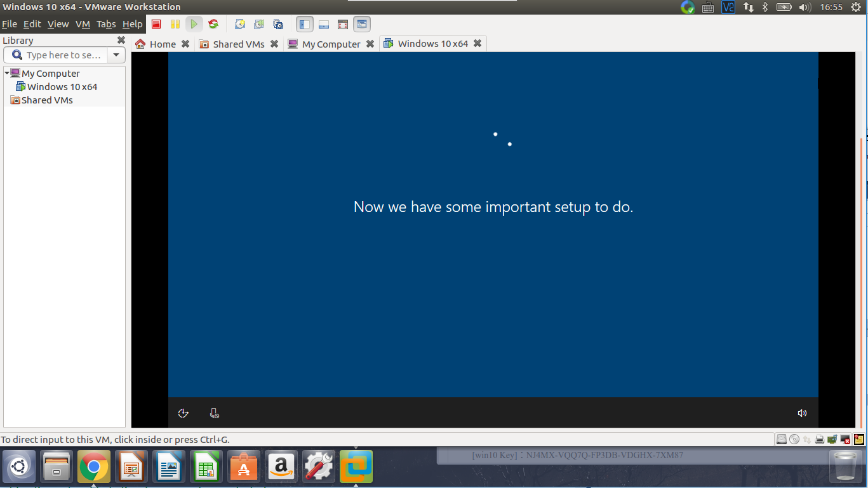The image size is (868, 488).
Task: Open the Edit menu
Action: 32,24
